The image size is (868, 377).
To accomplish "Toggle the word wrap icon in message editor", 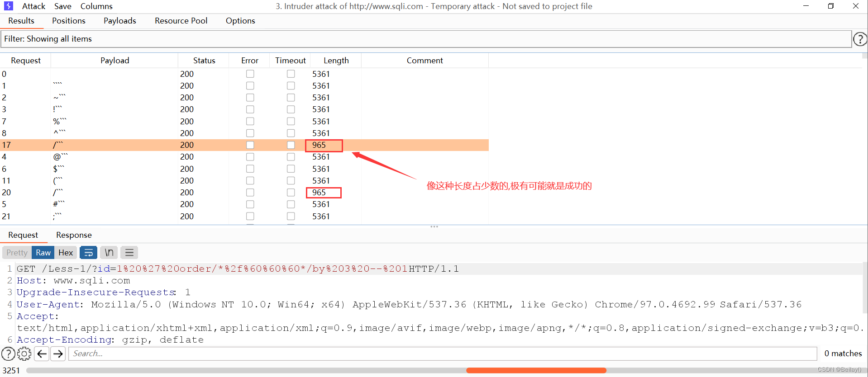I will pyautogui.click(x=89, y=253).
